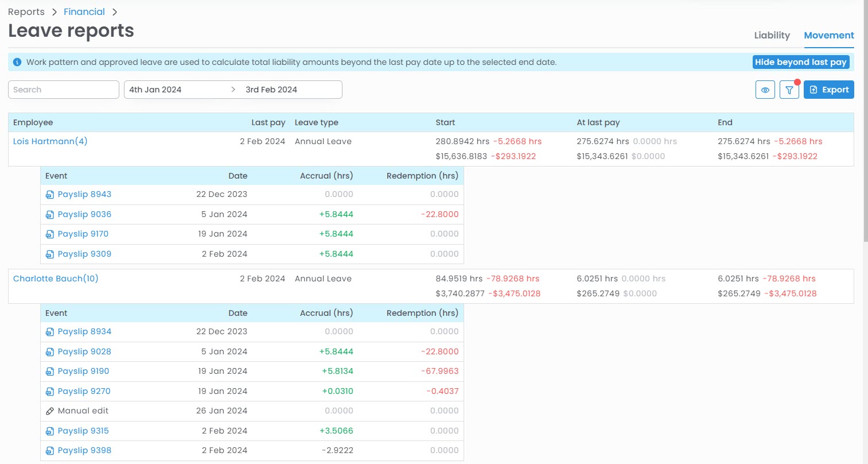Click the payslip icon next to Payslip 9309
The image size is (868, 464).
point(50,254)
